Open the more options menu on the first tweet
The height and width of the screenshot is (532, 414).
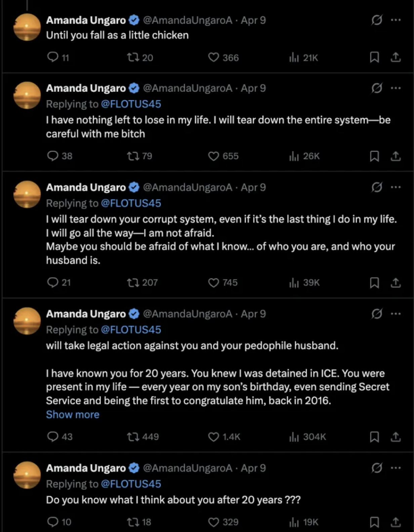[397, 20]
